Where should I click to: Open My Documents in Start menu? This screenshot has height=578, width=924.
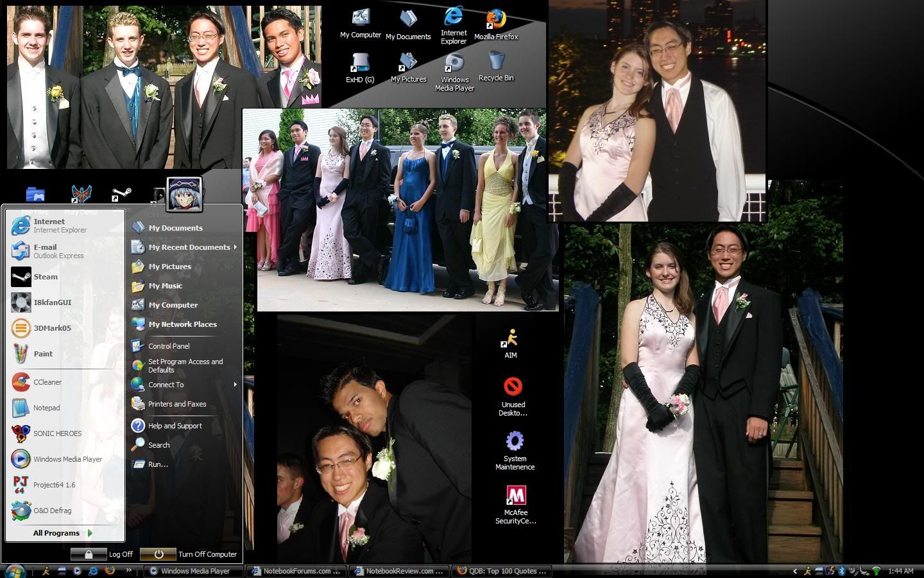point(184,228)
